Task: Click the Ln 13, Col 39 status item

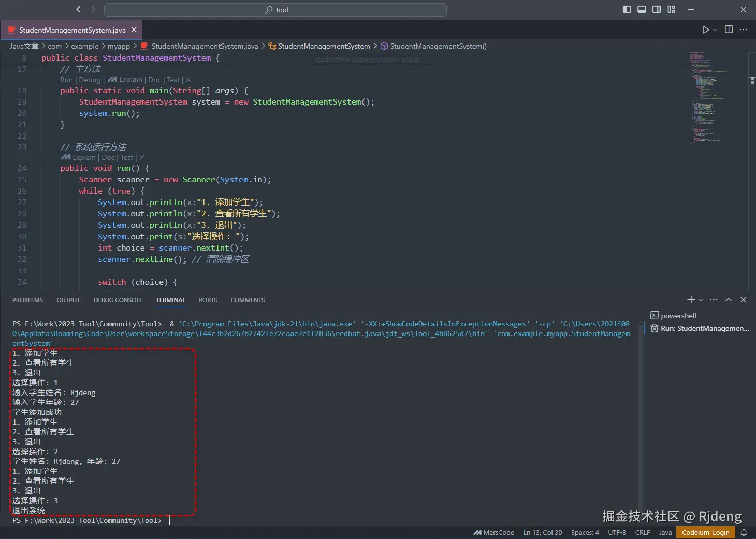Action: 542,532
